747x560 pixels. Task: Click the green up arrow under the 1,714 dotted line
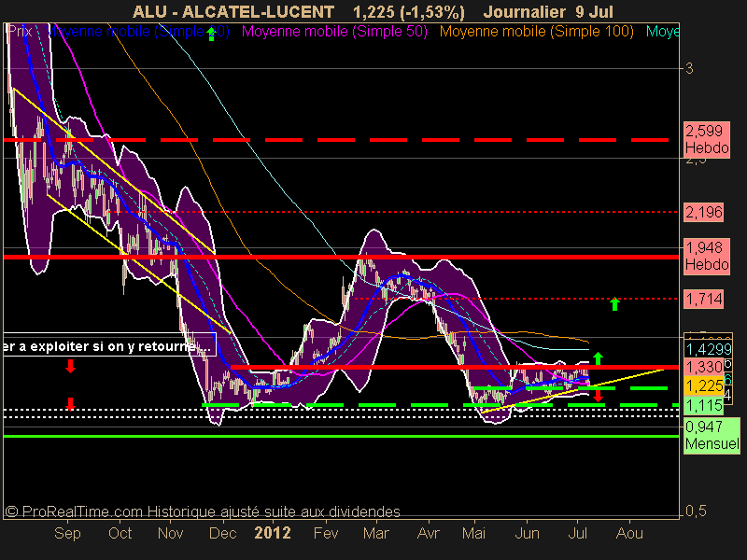[x=614, y=304]
